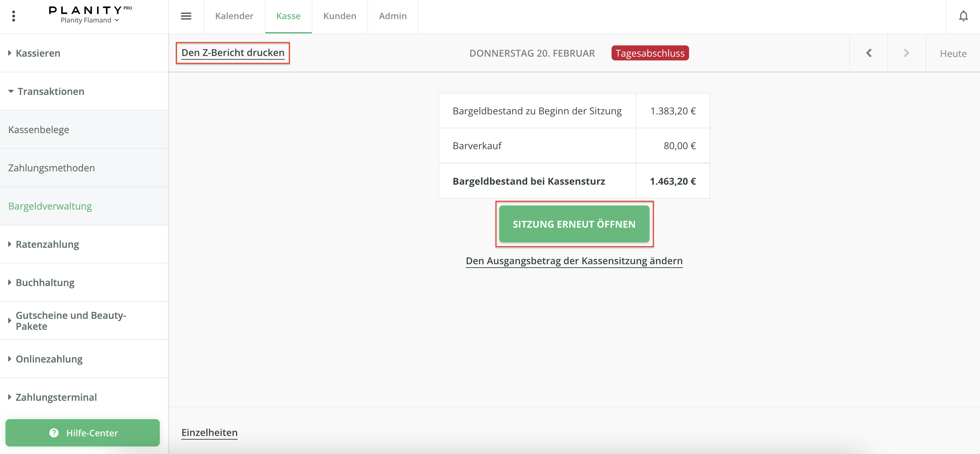980x454 pixels.
Task: Switch to the Kunden tab
Action: 339,16
